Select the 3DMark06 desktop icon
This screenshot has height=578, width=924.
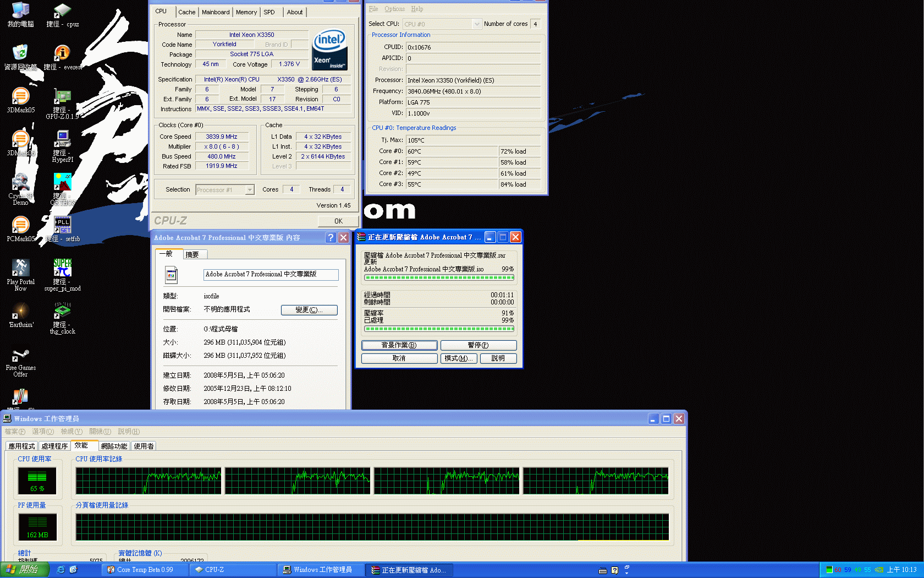click(20, 143)
